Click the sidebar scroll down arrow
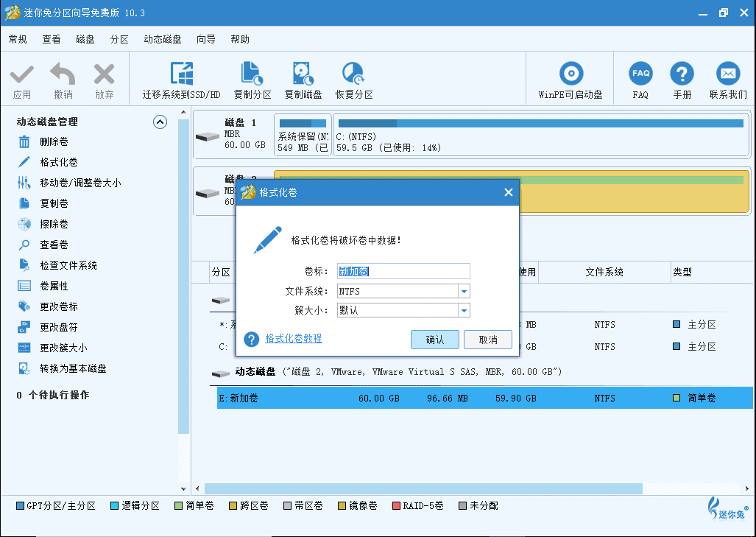Screen dimensions: 756x537 (x=183, y=489)
